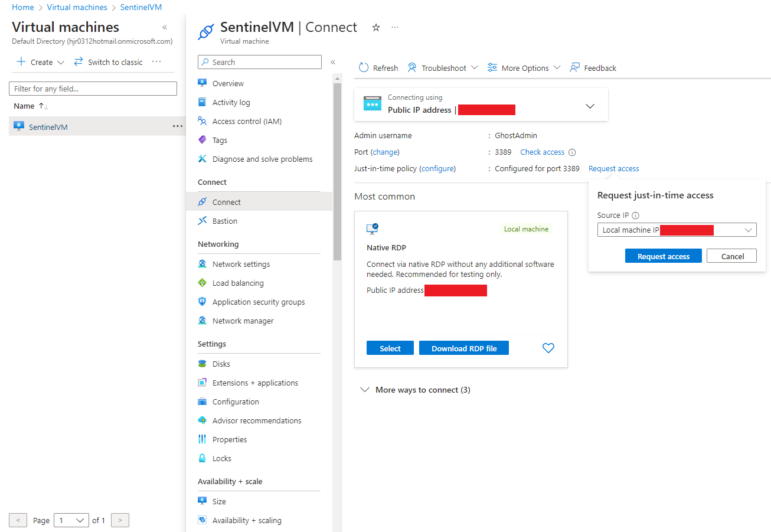Open the Troubleshoot dropdown
Image resolution: width=771 pixels, height=532 pixels.
click(443, 68)
